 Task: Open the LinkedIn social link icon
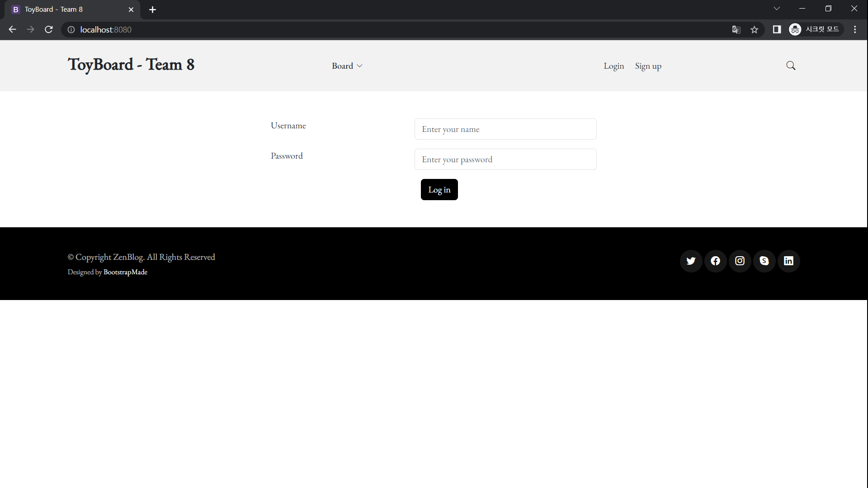tap(788, 261)
